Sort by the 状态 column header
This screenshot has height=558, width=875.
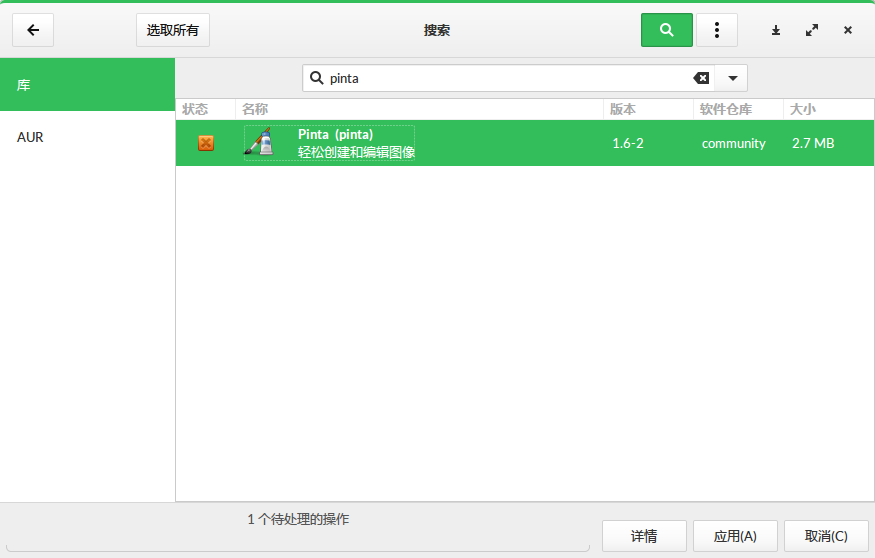click(205, 109)
